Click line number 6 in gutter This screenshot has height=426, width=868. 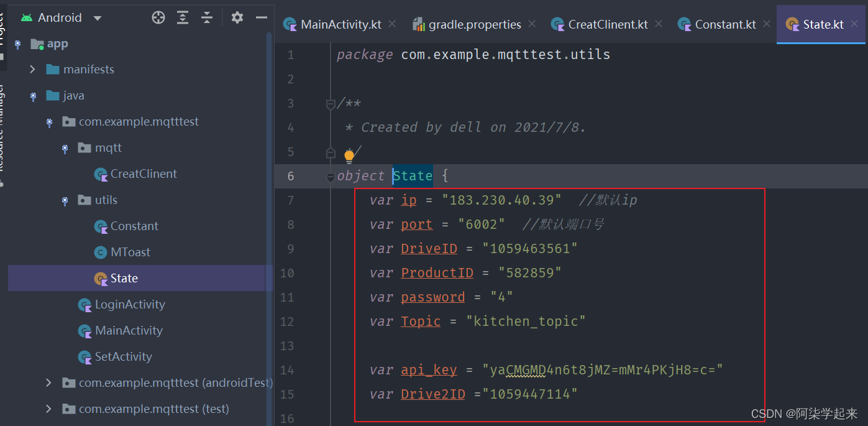tap(291, 176)
